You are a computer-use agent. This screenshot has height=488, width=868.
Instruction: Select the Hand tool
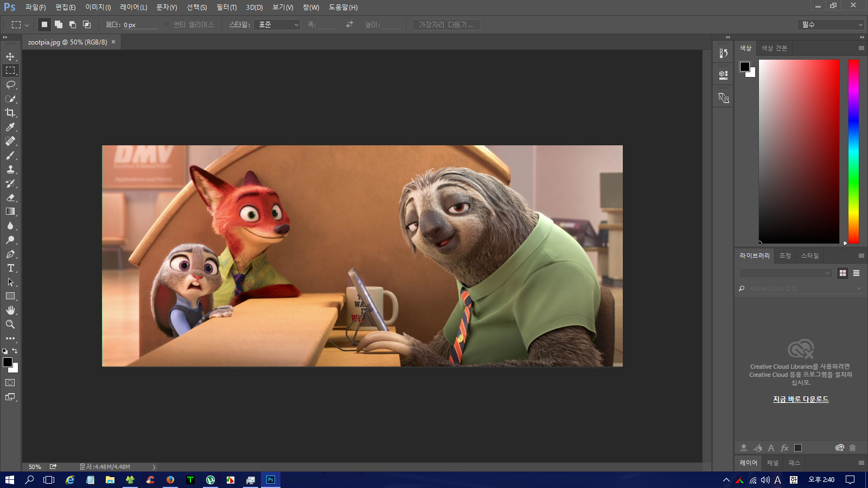click(10, 310)
